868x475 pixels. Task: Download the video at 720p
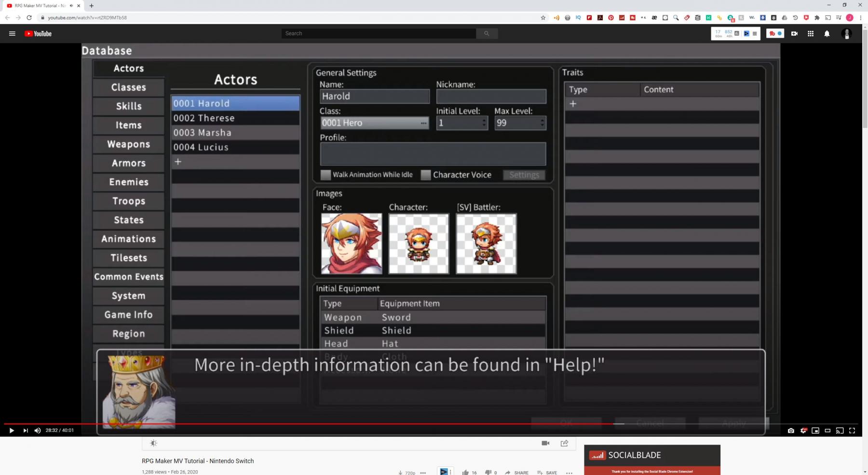point(407,473)
